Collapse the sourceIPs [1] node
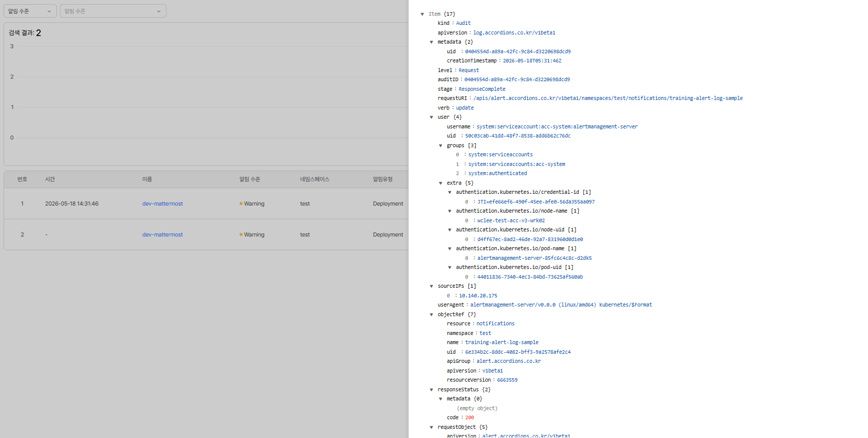The height and width of the screenshot is (438, 868). click(431, 286)
